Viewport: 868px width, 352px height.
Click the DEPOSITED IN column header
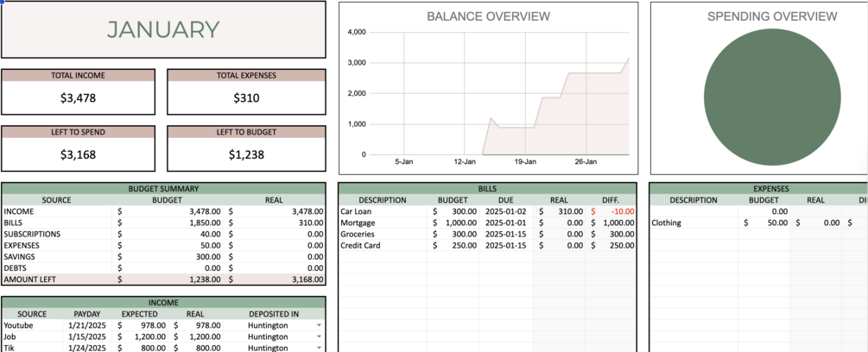point(274,314)
